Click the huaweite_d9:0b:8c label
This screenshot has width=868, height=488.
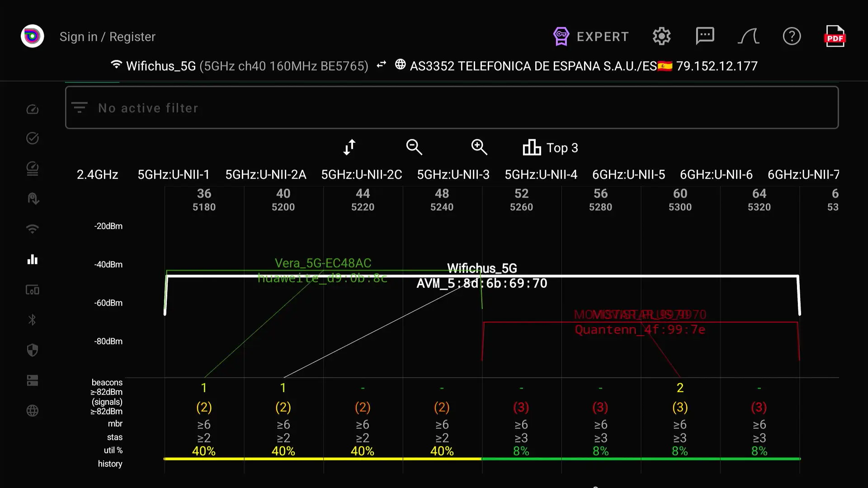[x=322, y=278]
